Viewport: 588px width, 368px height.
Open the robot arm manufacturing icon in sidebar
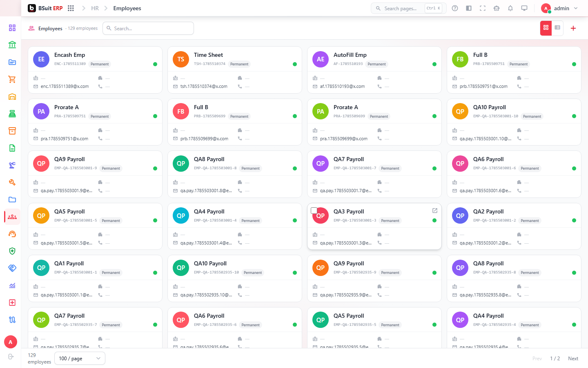(12, 165)
